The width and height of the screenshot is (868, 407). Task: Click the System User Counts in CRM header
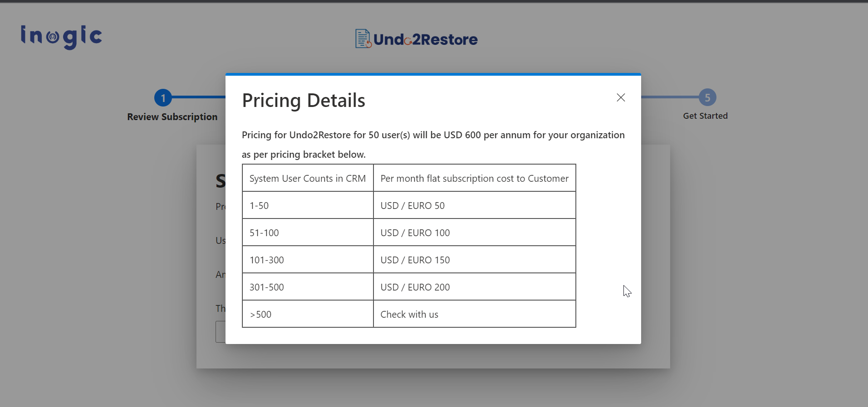tap(307, 179)
